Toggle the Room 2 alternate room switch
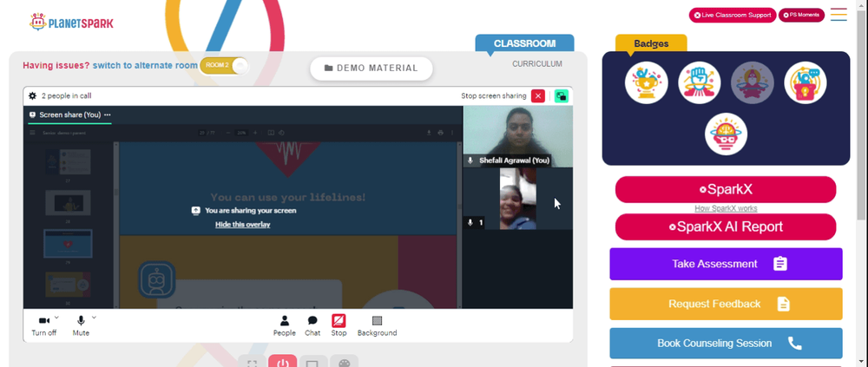The width and height of the screenshot is (868, 367). 224,65
